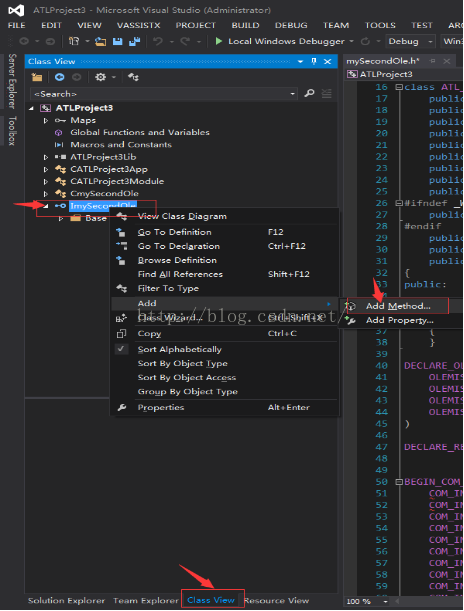Open the PROJECT menu
The width and height of the screenshot is (464, 611).
(x=195, y=25)
